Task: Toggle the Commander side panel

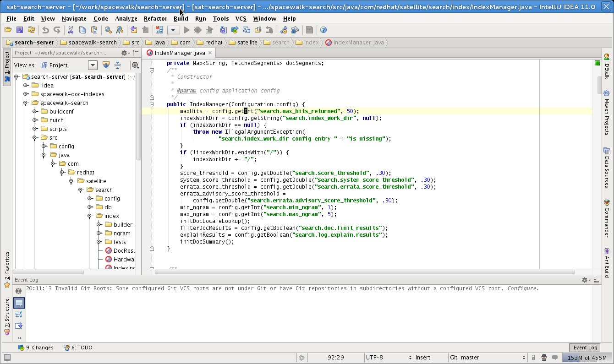Action: (x=607, y=218)
